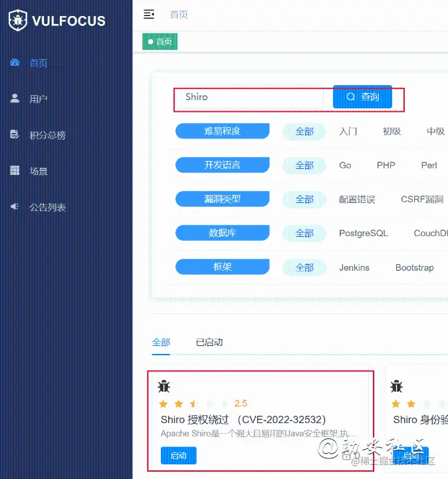The width and height of the screenshot is (448, 479).
Task: Focus the search field containing Shiro
Action: (250, 97)
